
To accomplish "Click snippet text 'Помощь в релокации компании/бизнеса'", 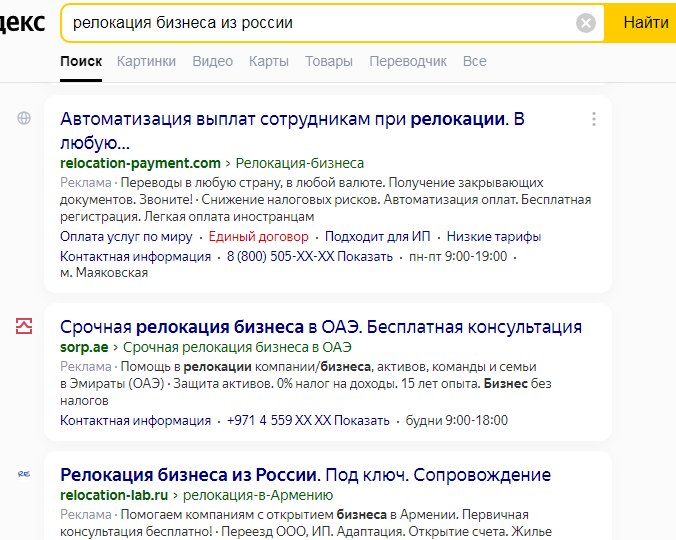I will click(x=245, y=367).
